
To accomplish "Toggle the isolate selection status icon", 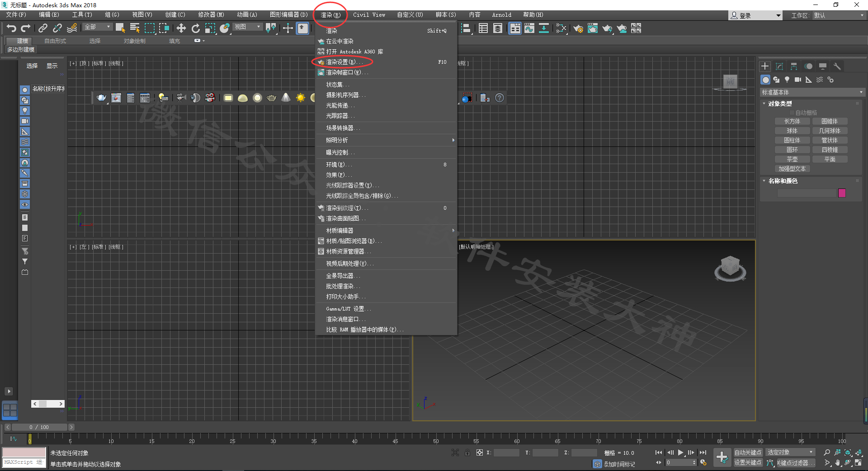I will click(x=455, y=452).
